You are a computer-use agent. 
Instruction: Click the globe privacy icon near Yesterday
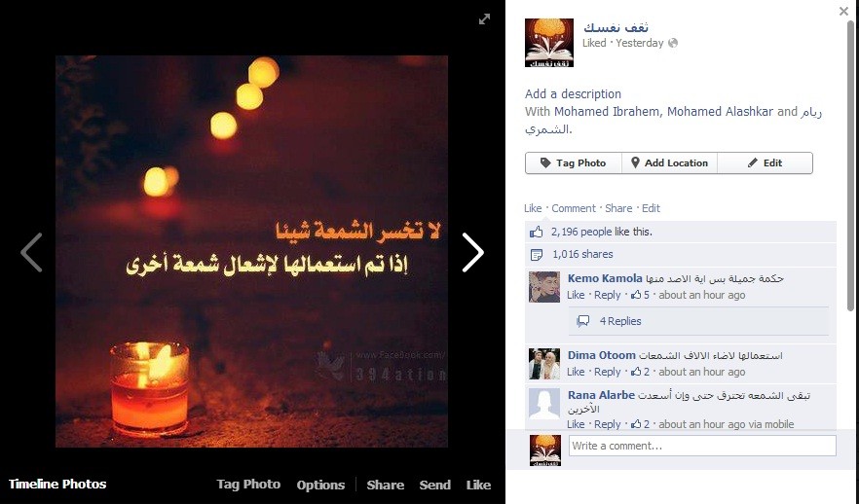point(673,43)
